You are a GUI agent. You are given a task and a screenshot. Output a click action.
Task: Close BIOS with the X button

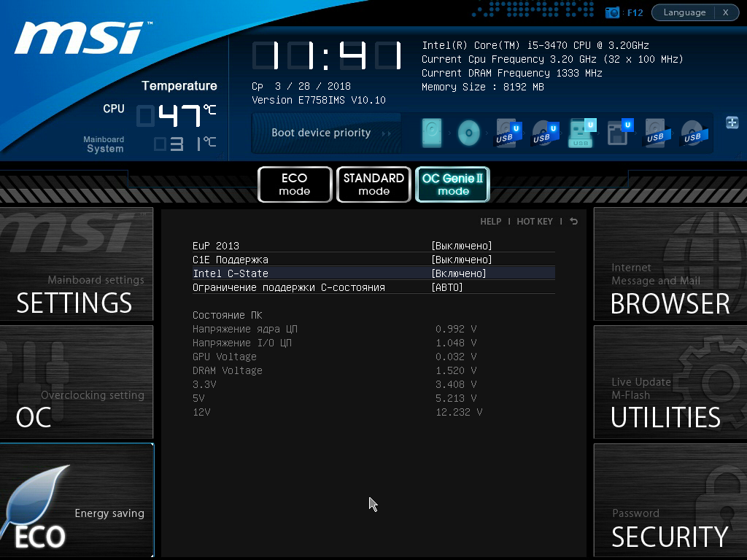[726, 12]
